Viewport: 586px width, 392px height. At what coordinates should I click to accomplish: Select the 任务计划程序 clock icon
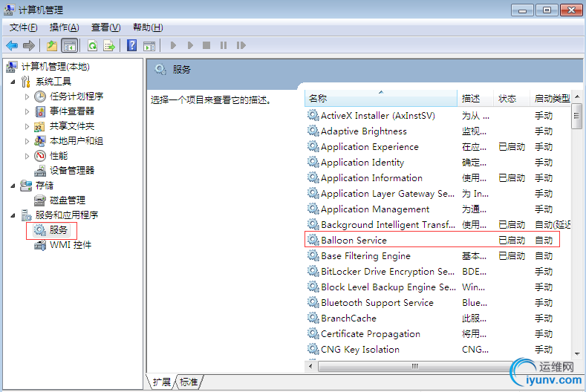(40, 97)
